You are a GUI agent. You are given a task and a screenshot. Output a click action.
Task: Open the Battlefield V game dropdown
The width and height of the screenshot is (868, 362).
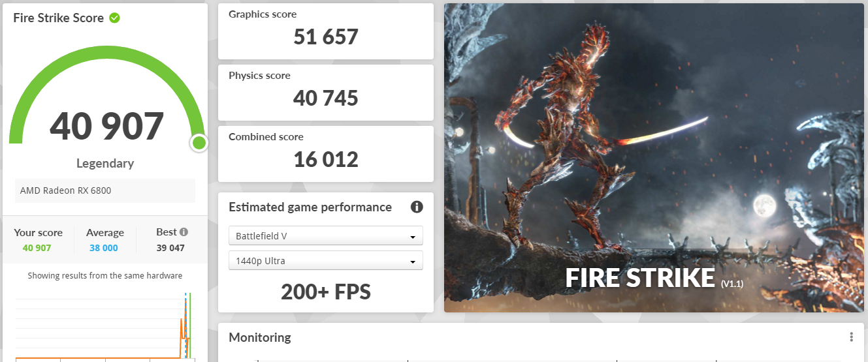[326, 235]
